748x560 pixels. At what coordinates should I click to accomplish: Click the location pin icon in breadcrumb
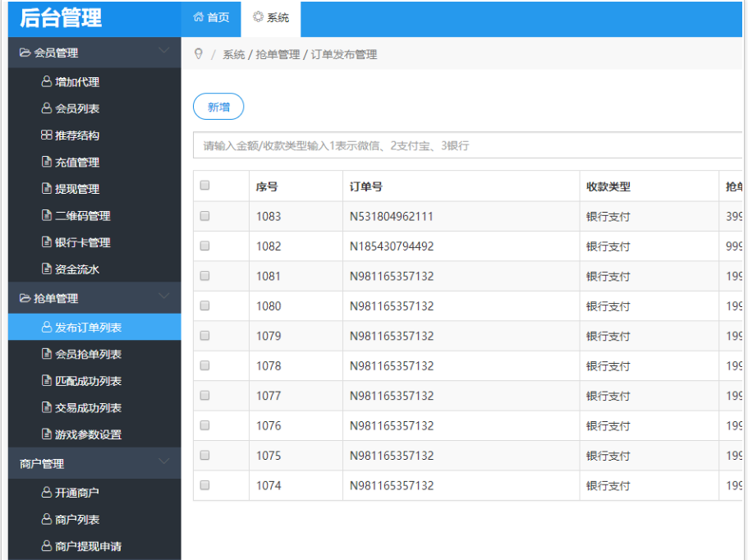pos(198,54)
